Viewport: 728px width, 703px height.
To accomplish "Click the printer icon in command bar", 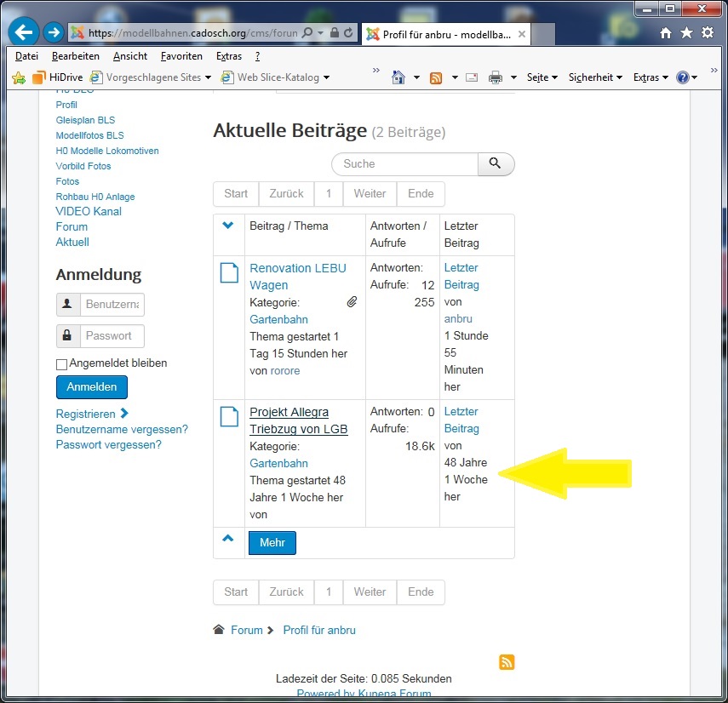I will (x=496, y=77).
